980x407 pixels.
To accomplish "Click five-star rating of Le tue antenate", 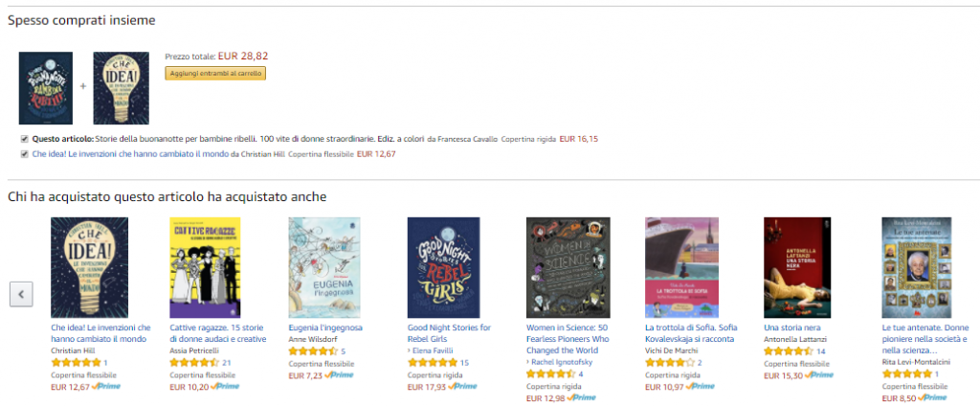I will 907,373.
